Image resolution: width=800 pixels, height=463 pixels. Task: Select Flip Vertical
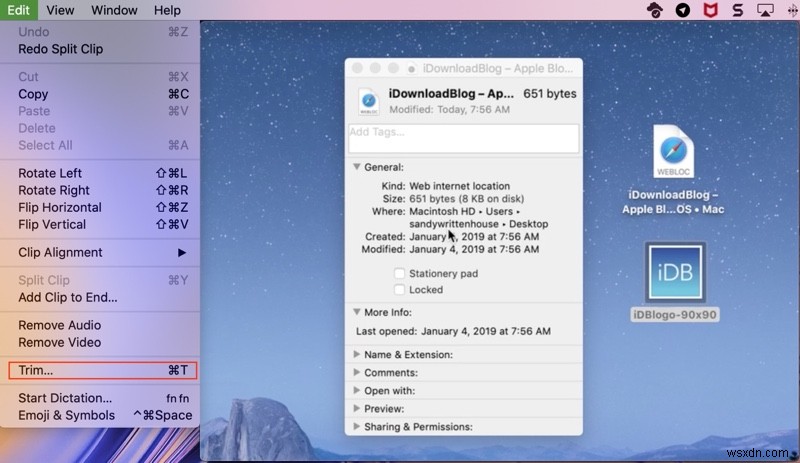100,225
